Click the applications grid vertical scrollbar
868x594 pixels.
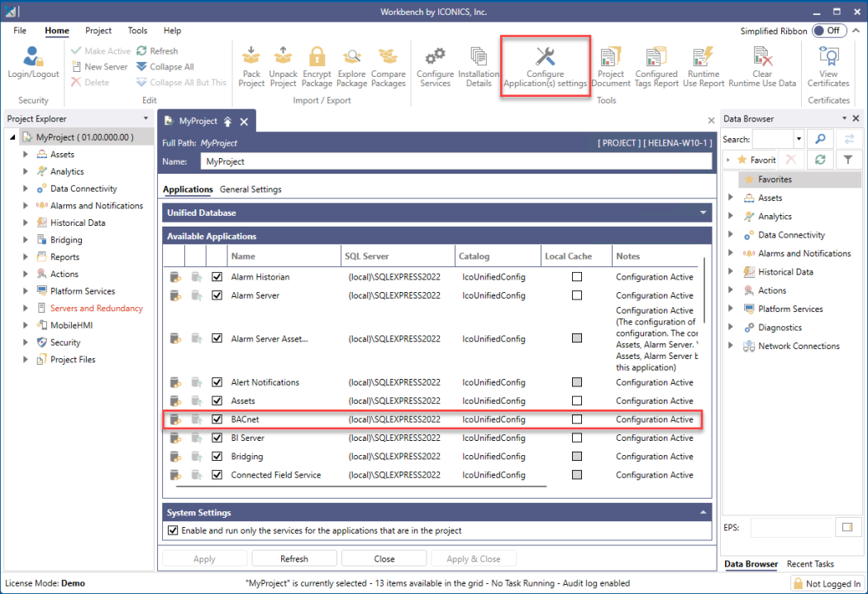click(704, 290)
